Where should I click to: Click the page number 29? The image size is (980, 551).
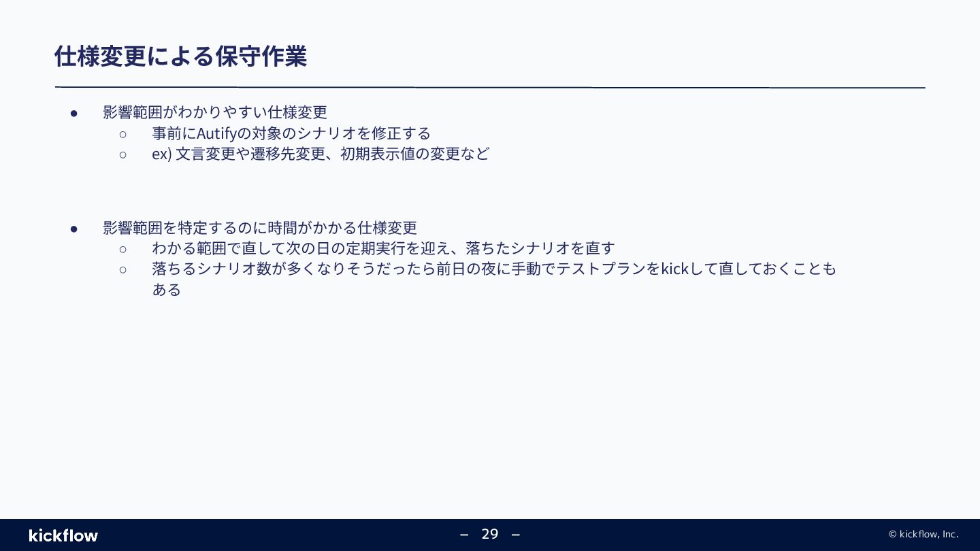point(490,534)
